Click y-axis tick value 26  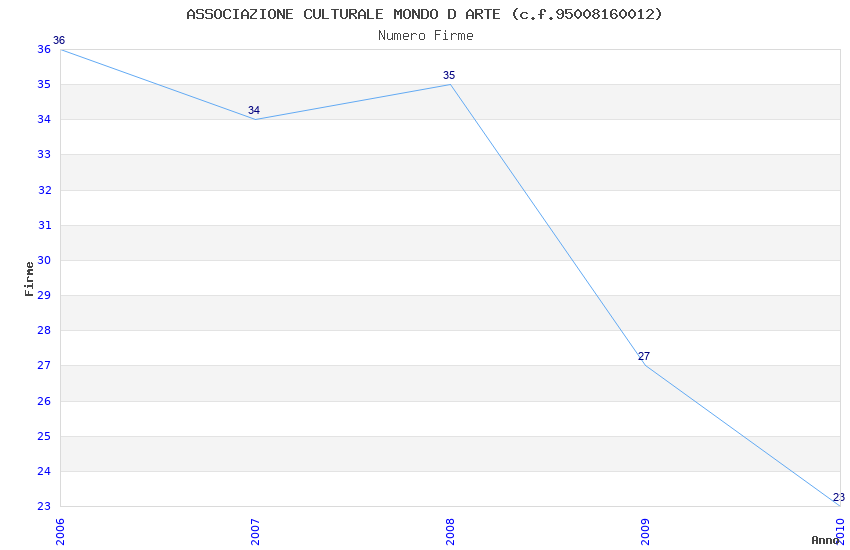coord(44,401)
